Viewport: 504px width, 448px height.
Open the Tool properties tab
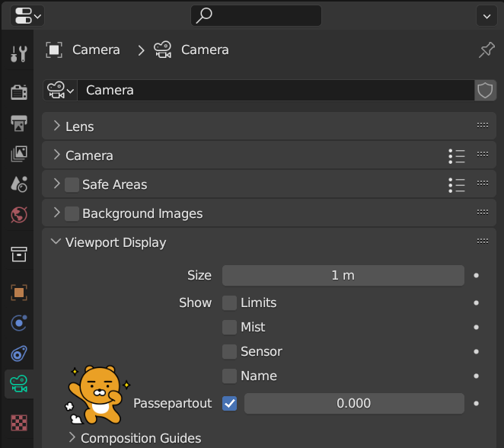pyautogui.click(x=19, y=53)
